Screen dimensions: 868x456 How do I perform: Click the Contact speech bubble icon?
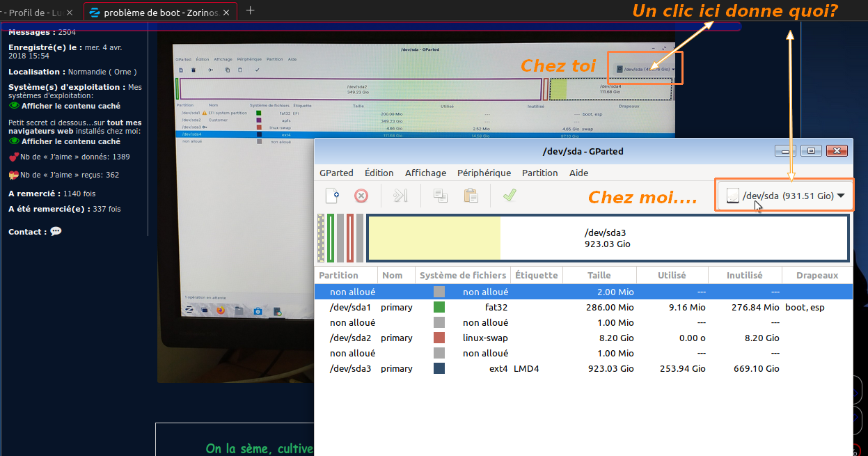click(56, 232)
